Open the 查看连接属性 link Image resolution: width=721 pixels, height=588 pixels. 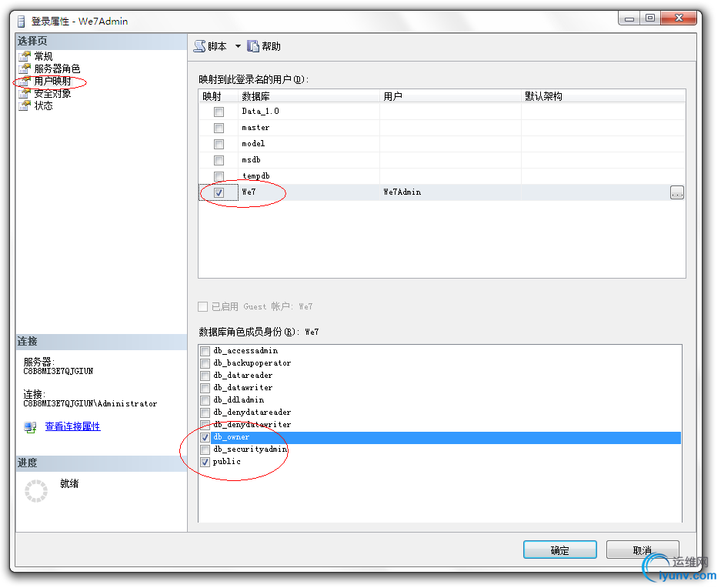click(x=72, y=426)
